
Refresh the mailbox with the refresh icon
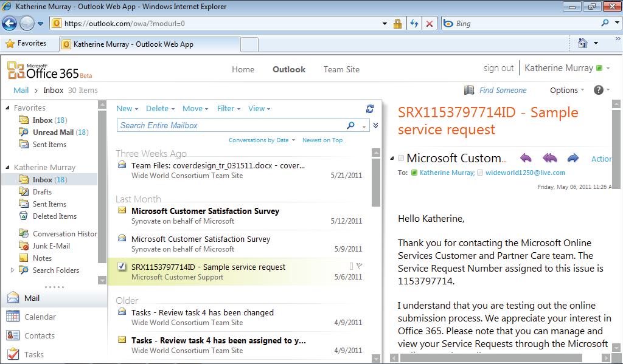coord(370,109)
